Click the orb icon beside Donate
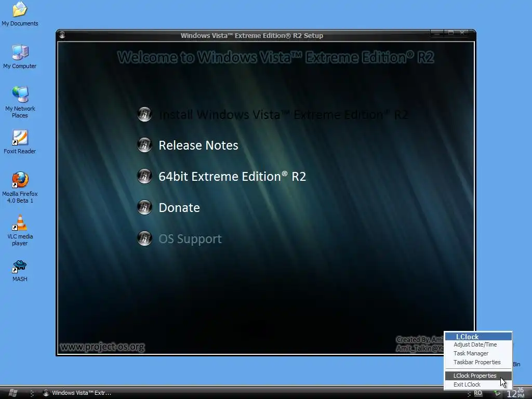 [144, 208]
